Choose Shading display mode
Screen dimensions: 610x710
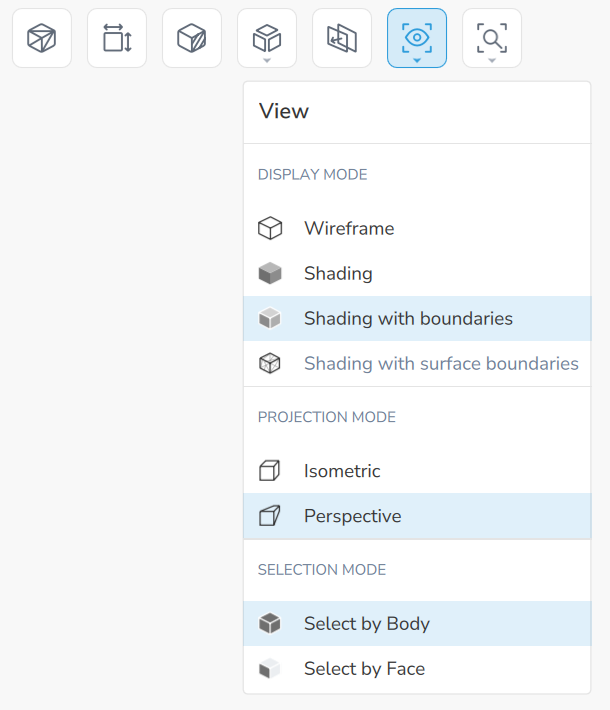(338, 273)
